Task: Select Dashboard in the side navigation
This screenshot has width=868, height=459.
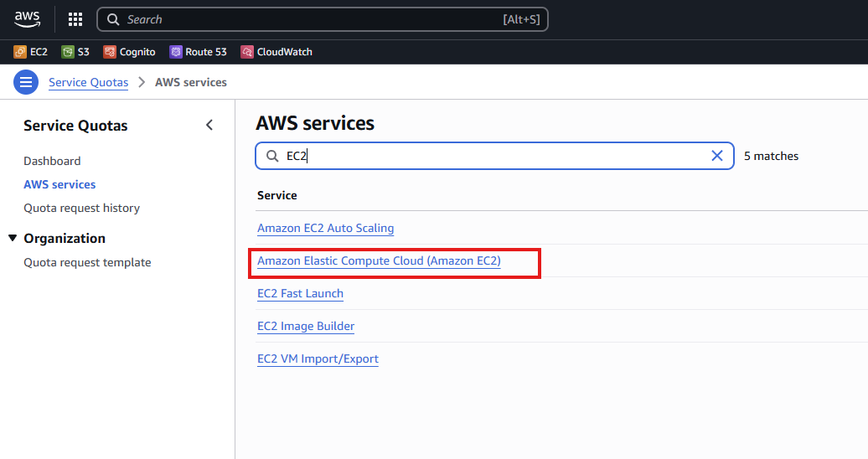Action: (52, 161)
